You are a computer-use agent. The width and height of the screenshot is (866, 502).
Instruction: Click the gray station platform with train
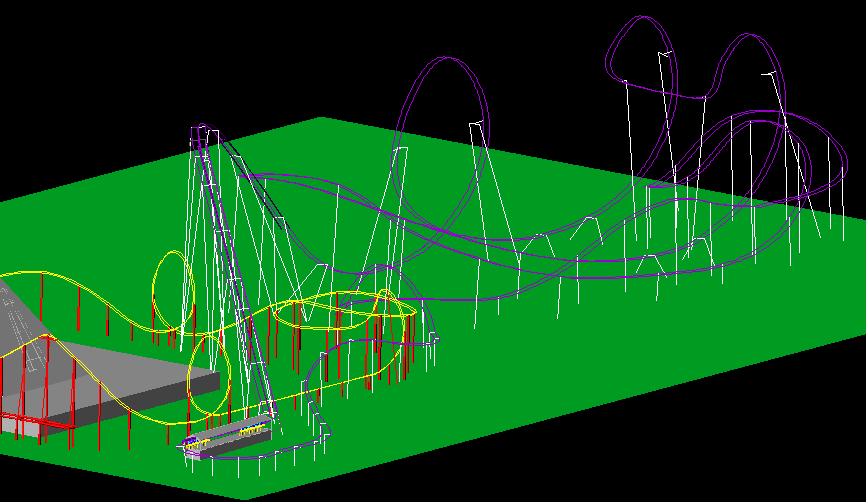coord(228,437)
